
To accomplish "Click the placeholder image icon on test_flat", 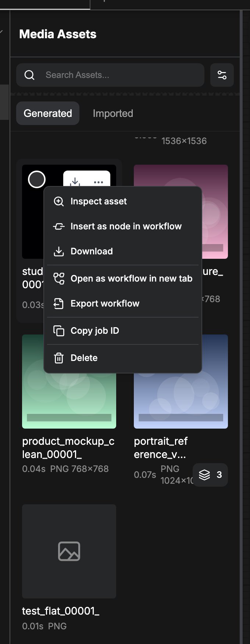I will 69,551.
